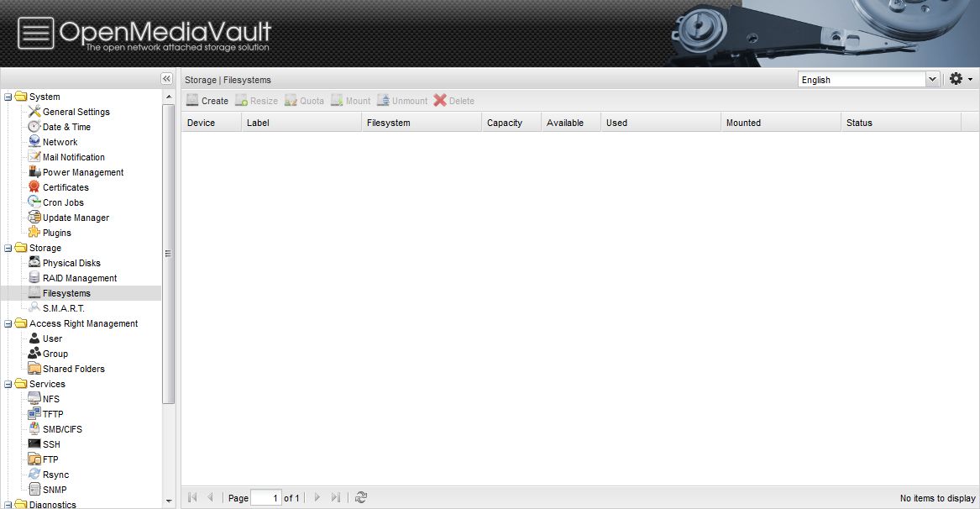Click the SMB/CIFS icon

tap(34, 428)
